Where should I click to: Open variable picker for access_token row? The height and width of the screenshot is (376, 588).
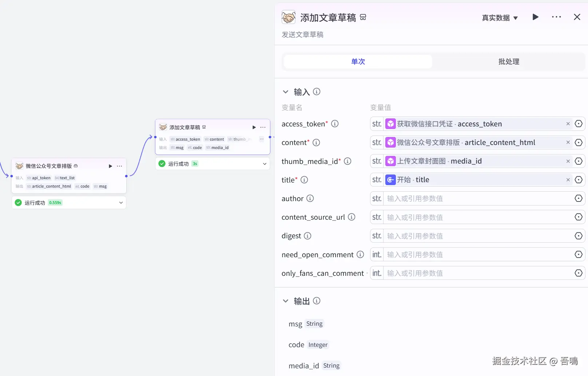click(579, 124)
